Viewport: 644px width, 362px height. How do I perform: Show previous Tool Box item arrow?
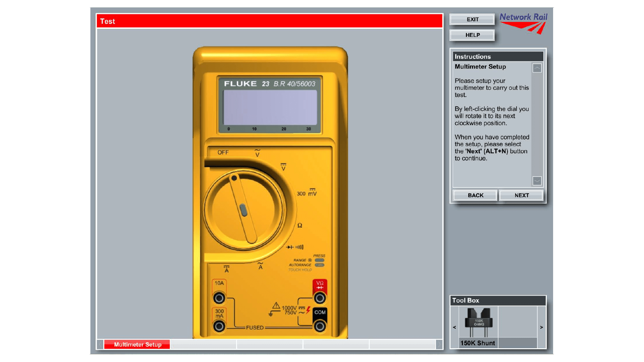pos(454,327)
